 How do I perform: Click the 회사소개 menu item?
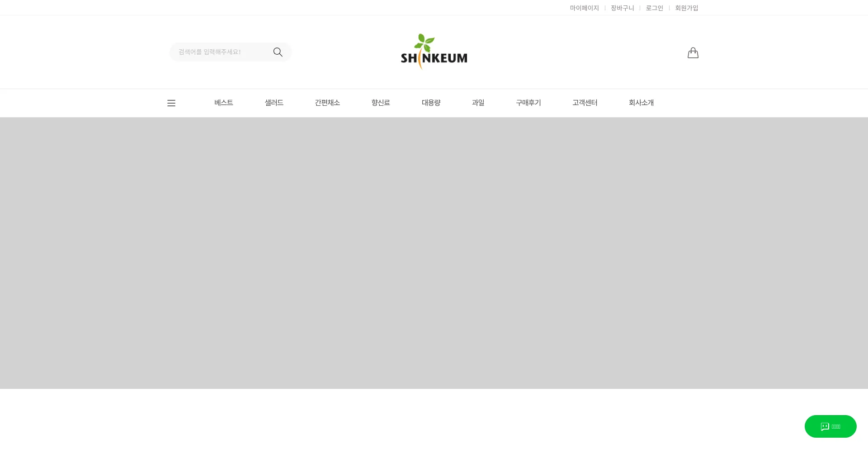(x=641, y=103)
